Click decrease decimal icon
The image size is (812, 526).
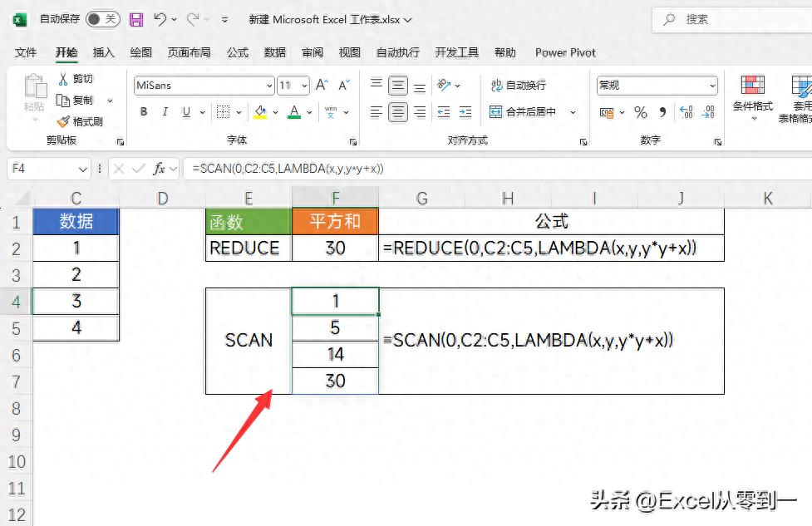[x=708, y=112]
